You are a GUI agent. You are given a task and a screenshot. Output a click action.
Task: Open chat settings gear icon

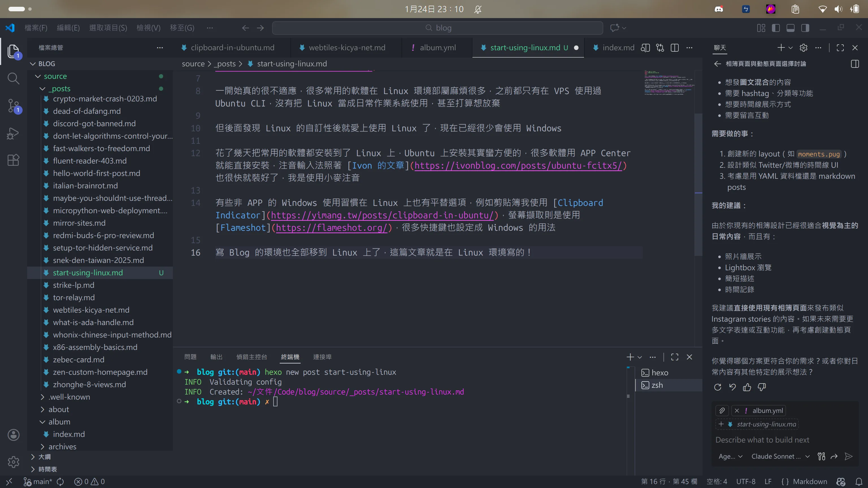803,48
